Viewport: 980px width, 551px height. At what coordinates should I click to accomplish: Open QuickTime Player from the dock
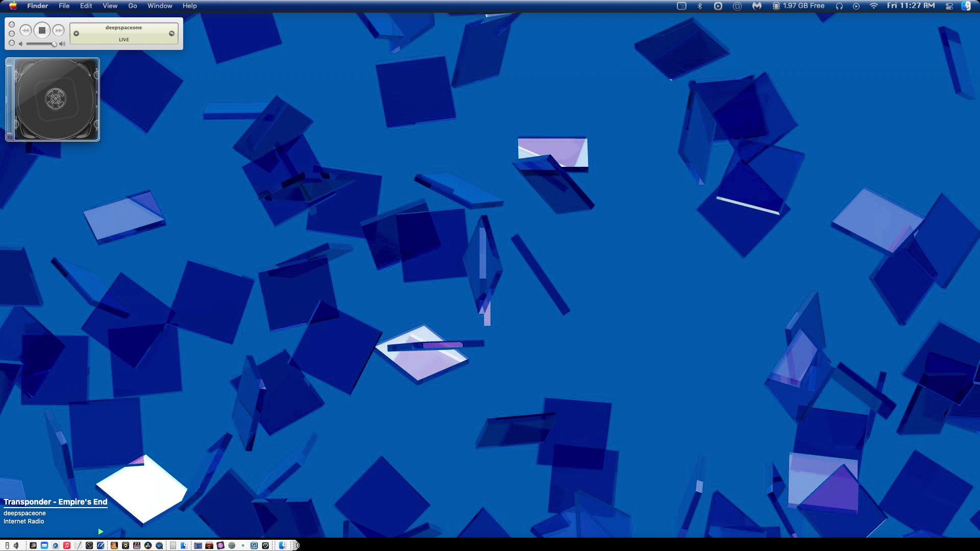point(159,545)
